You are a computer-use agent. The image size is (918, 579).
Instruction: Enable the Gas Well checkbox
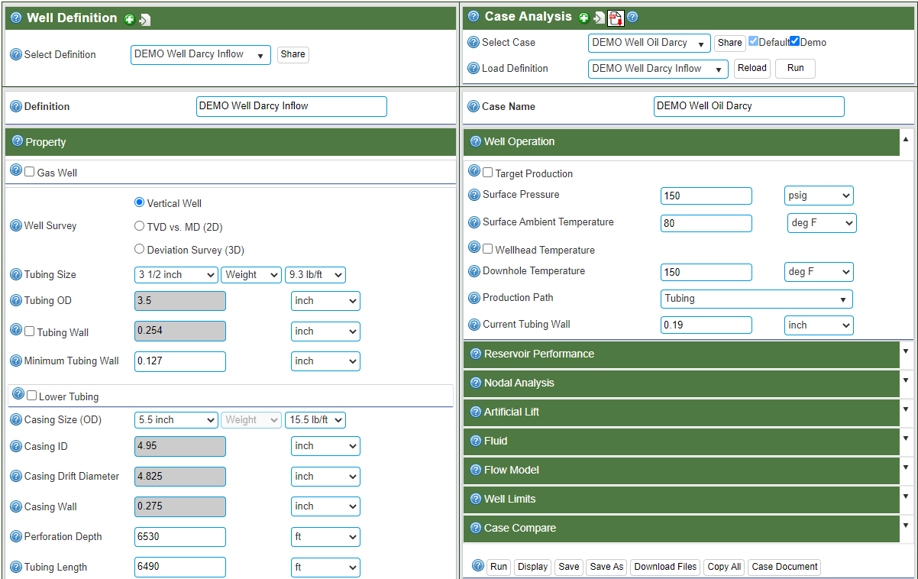point(30,172)
